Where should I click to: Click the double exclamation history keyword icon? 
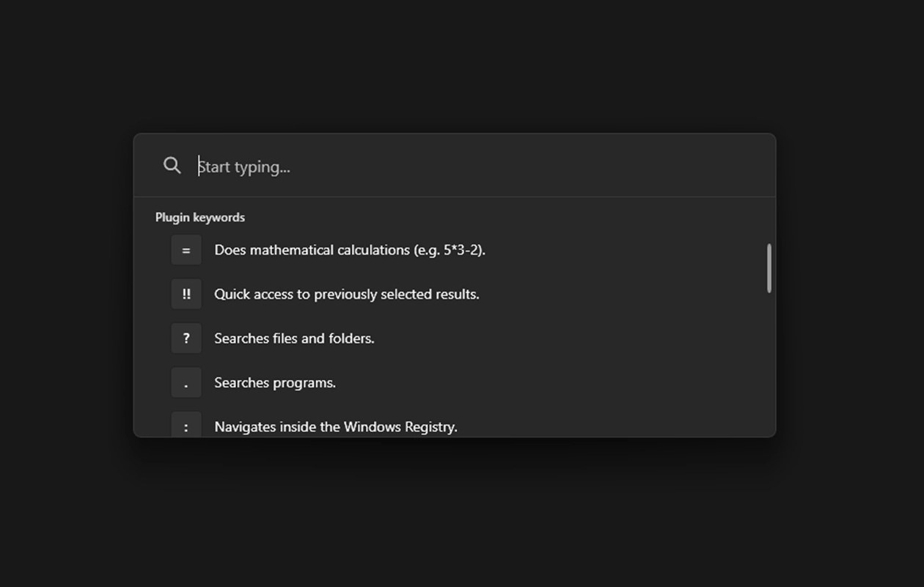186,293
